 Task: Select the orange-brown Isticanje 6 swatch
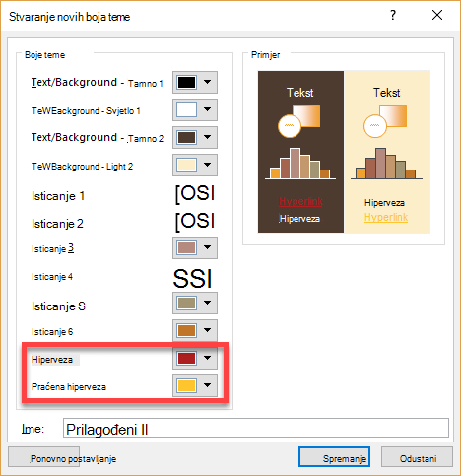coord(186,330)
